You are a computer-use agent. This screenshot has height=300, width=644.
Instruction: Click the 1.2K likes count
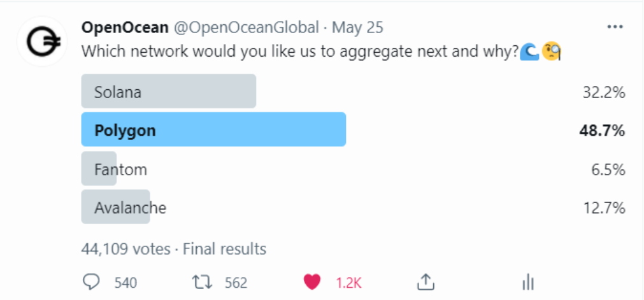point(348,283)
